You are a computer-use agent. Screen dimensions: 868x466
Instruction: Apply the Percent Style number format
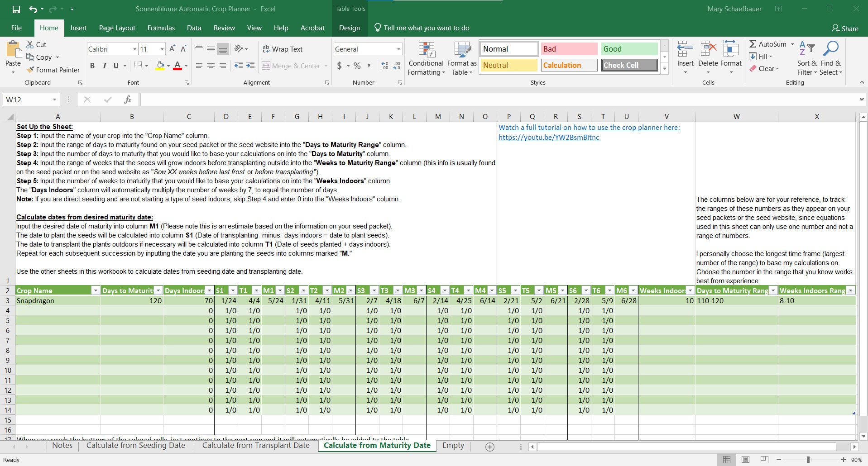[357, 66]
